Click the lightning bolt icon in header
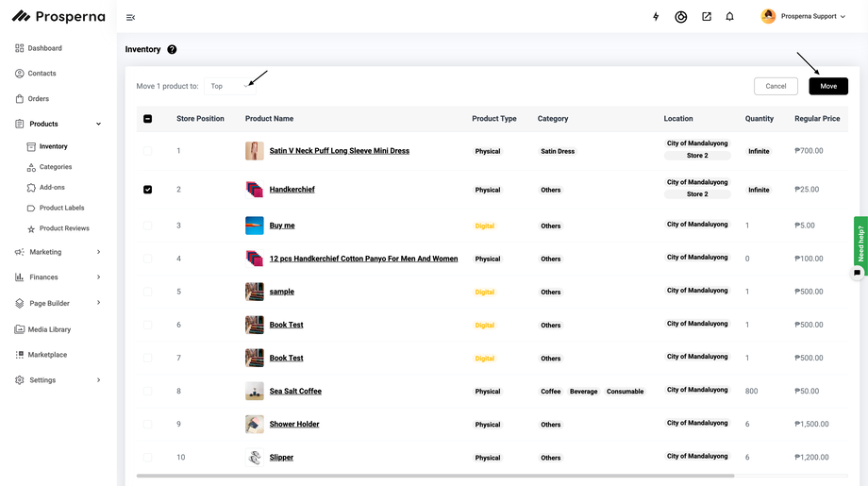Screen dimensions: 868x486 click(657, 17)
